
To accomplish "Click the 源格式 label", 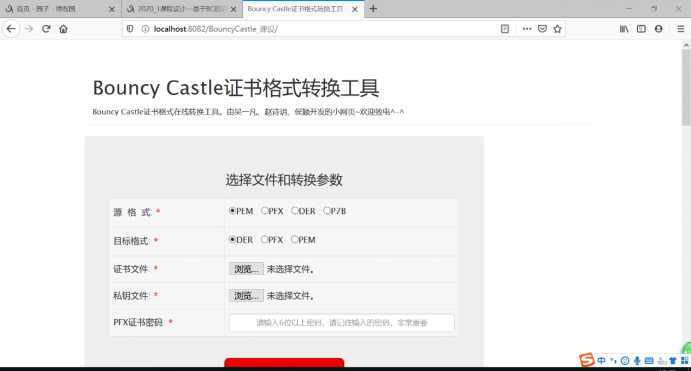I will coord(132,212).
